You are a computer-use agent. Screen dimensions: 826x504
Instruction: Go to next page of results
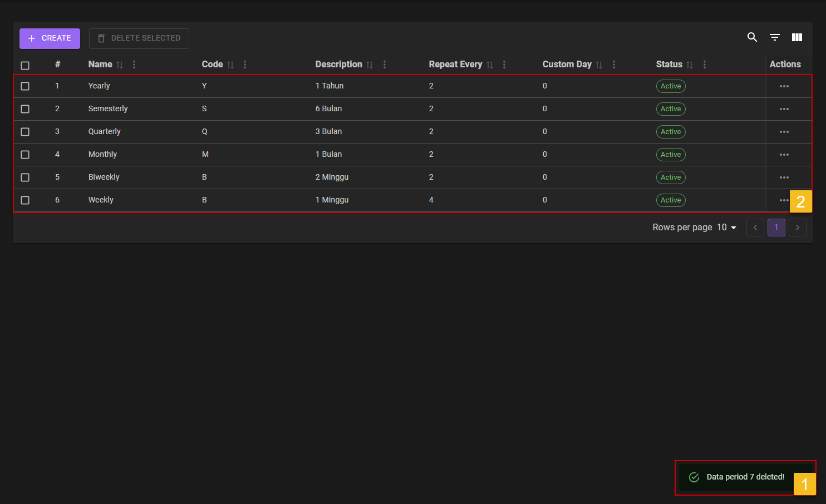tap(797, 228)
